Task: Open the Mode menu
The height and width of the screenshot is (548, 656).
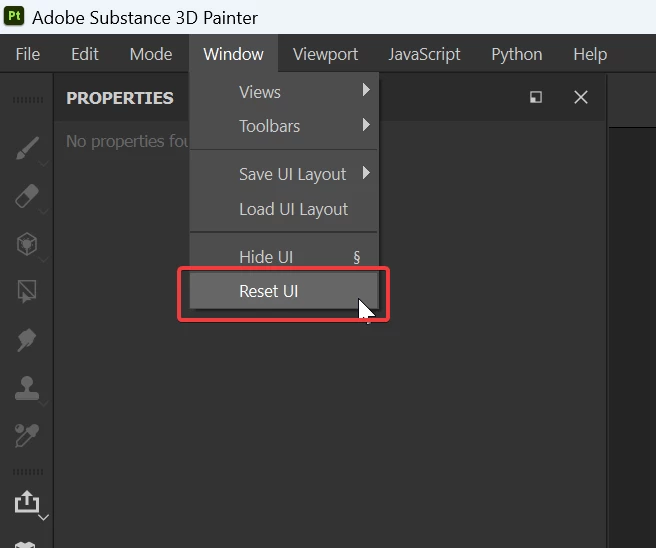Action: pos(151,54)
